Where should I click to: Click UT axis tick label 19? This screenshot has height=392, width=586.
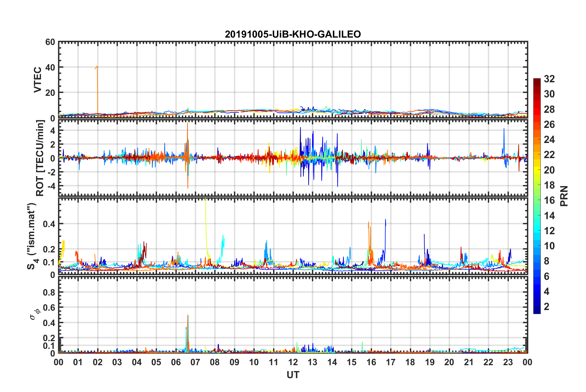[430, 362]
